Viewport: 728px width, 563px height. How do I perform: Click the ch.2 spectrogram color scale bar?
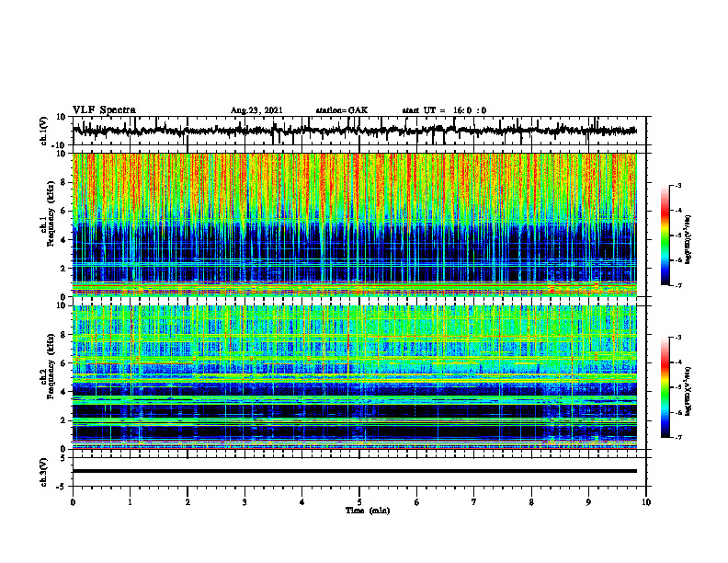[x=665, y=387]
